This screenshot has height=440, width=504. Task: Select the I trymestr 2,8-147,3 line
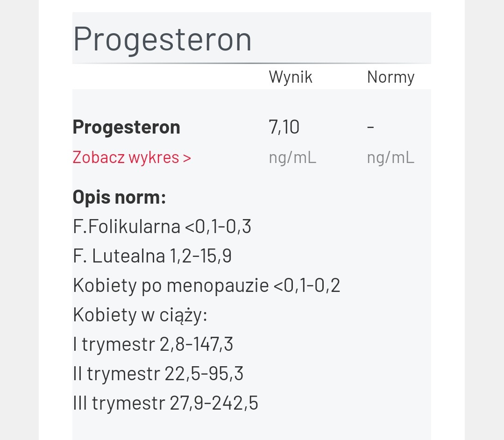tap(153, 344)
